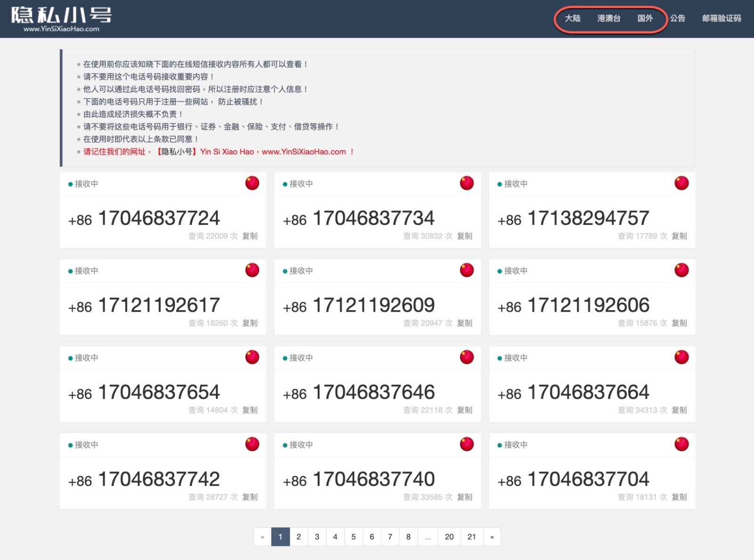The image size is (754, 560).
Task: Open messages for +86 17046837742
Action: click(144, 479)
